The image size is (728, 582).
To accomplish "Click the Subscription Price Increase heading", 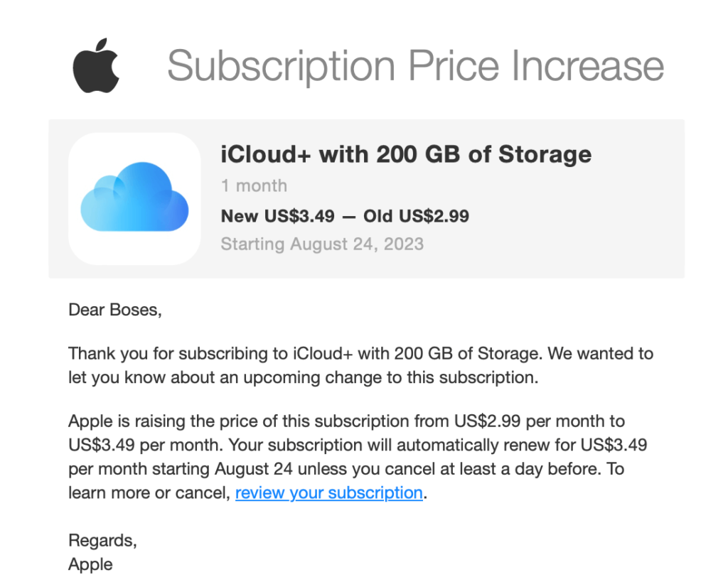I will [x=415, y=65].
